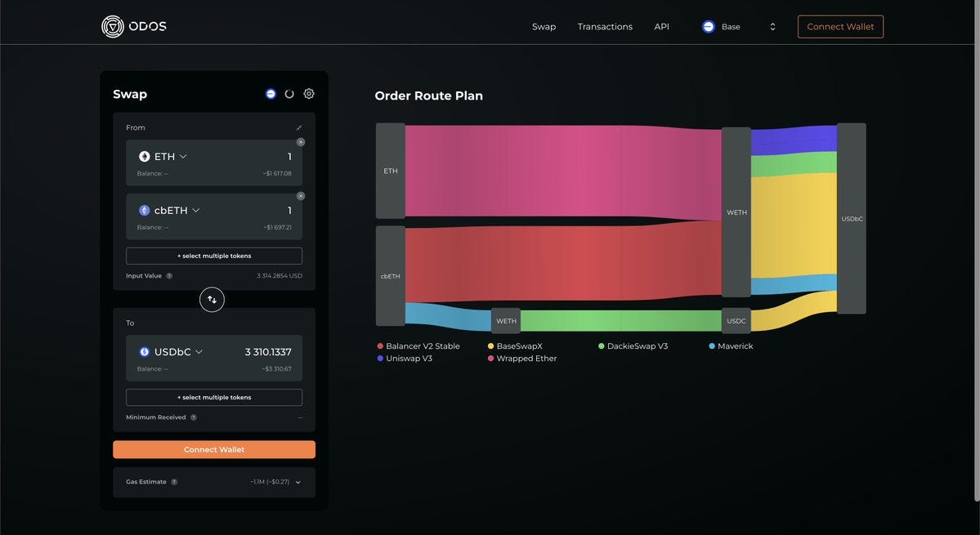Refresh the swap quote
The height and width of the screenshot is (535, 980).
coord(289,94)
